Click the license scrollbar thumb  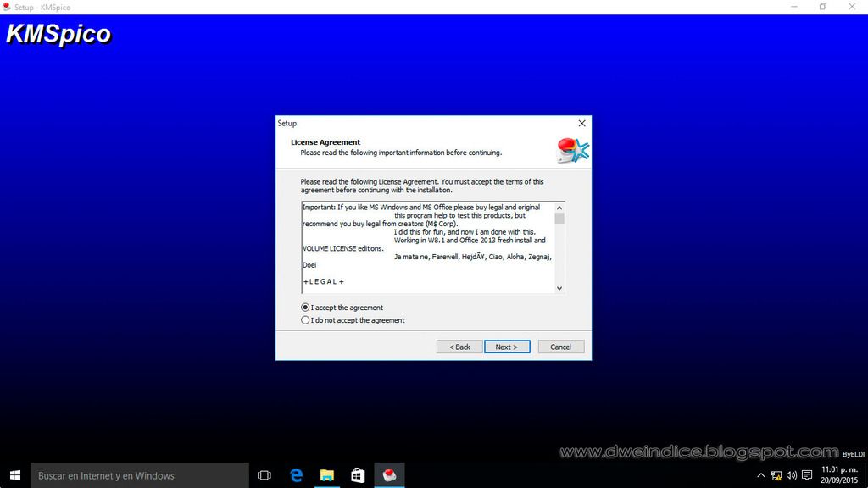559,218
